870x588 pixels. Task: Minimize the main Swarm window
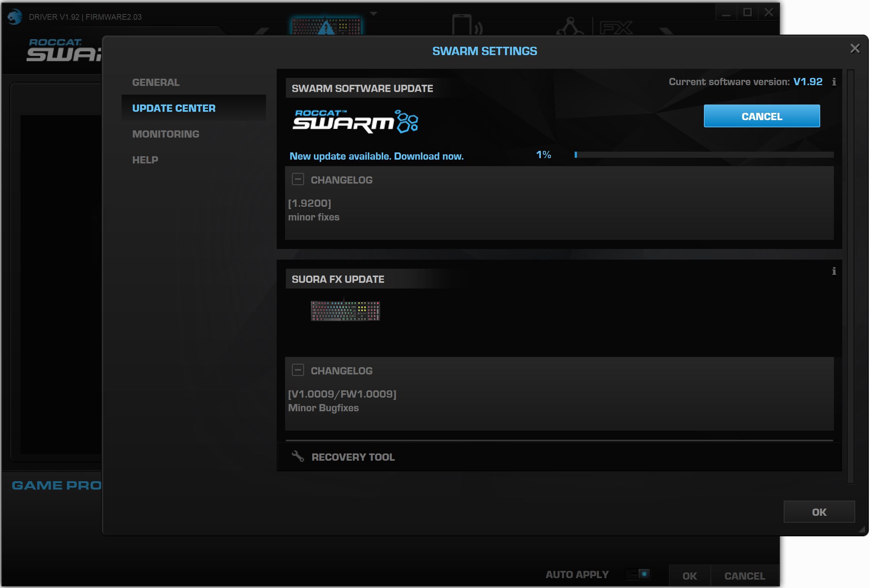(x=726, y=13)
